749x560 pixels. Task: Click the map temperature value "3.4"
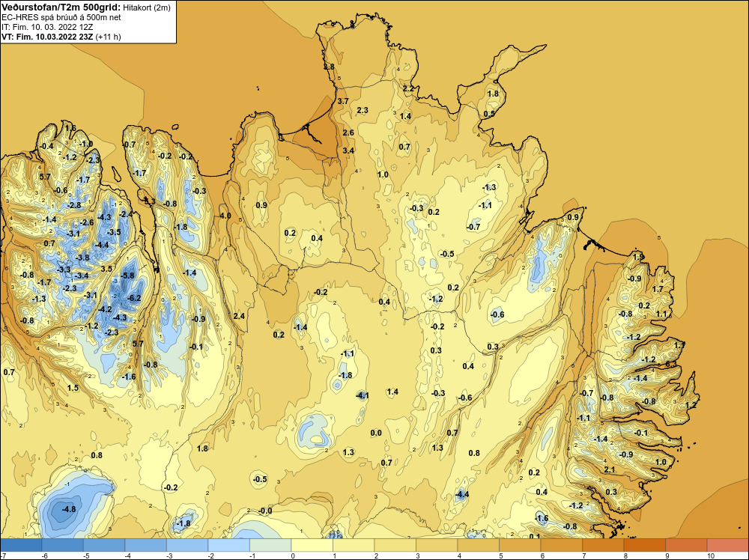349,150
